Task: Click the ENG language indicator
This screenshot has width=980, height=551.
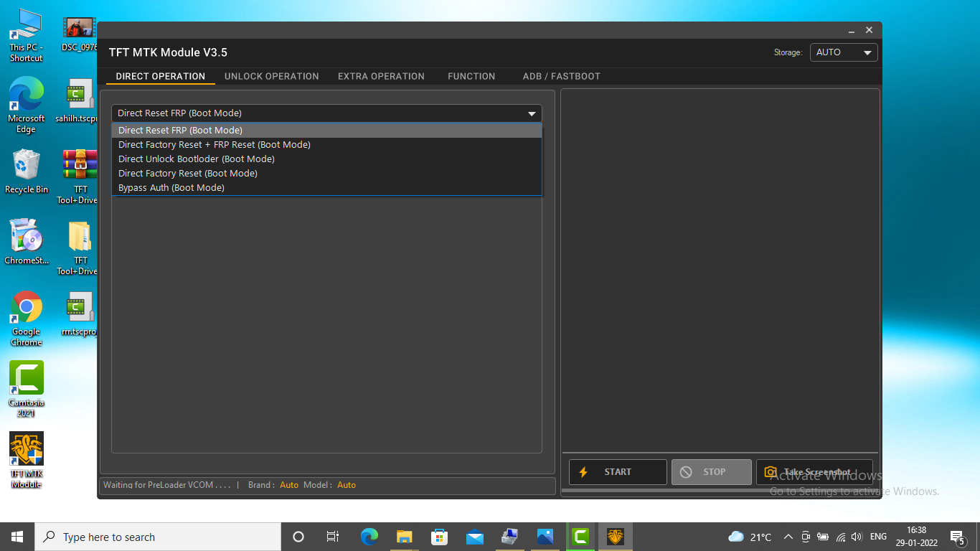Action: click(x=878, y=537)
